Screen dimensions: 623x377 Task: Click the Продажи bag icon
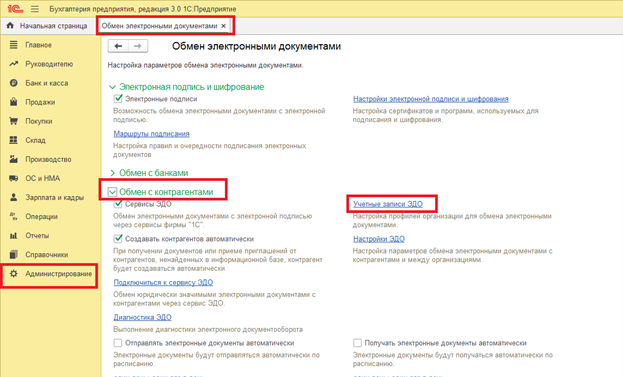coord(14,102)
